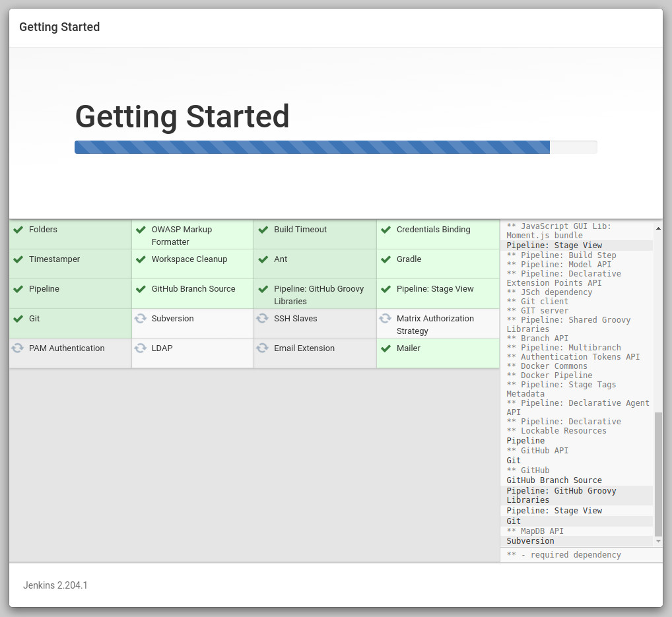This screenshot has height=617, width=672.
Task: Click the checkmark icon next to Gradle
Action: point(386,259)
